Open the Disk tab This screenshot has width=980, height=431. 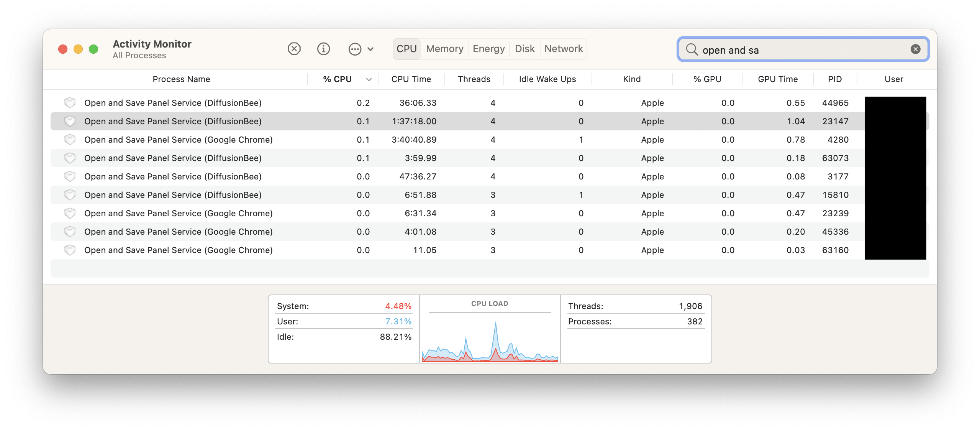tap(524, 49)
